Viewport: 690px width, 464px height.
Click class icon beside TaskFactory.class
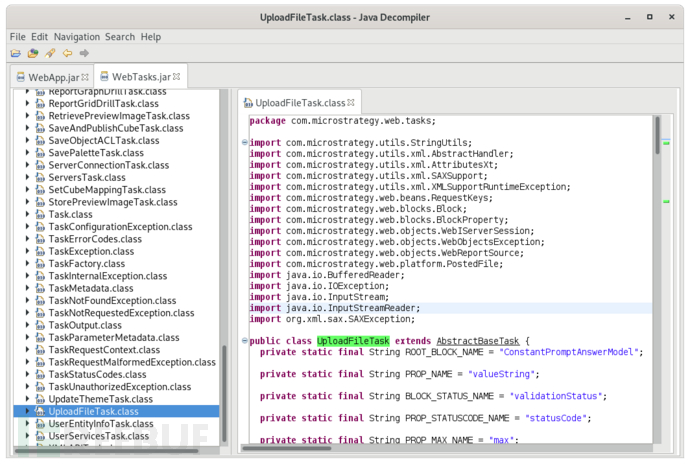point(40,264)
